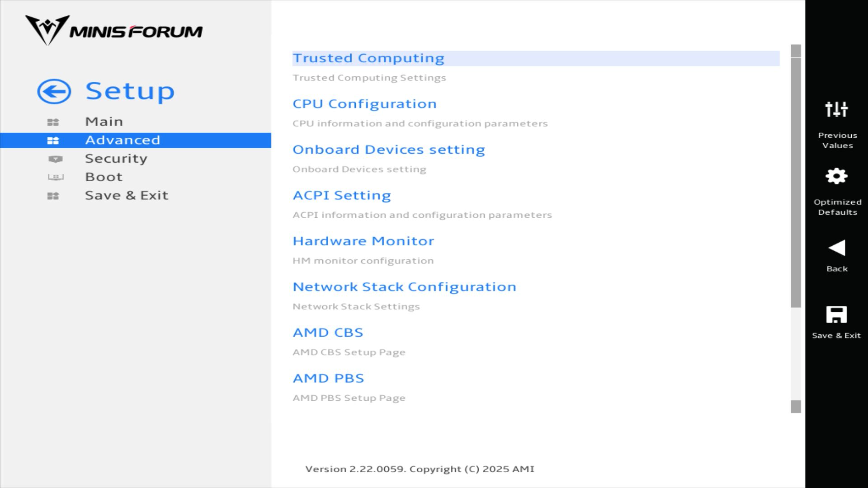This screenshot has width=868, height=488.
Task: Click scrollbar down arrow at bottom
Action: click(796, 407)
